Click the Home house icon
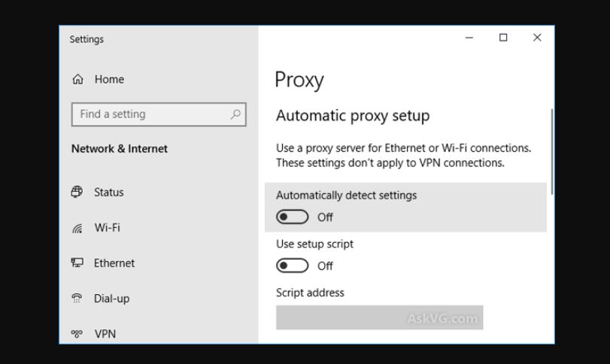Image resolution: width=610 pixels, height=364 pixels. 77,79
